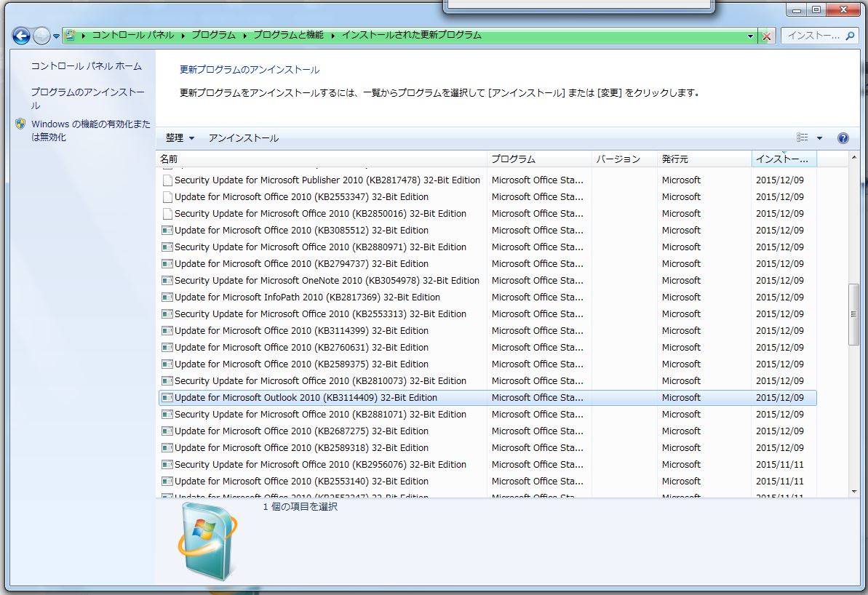This screenshot has width=868, height=595.
Task: Select KB2760631 update icon
Action: (x=167, y=347)
